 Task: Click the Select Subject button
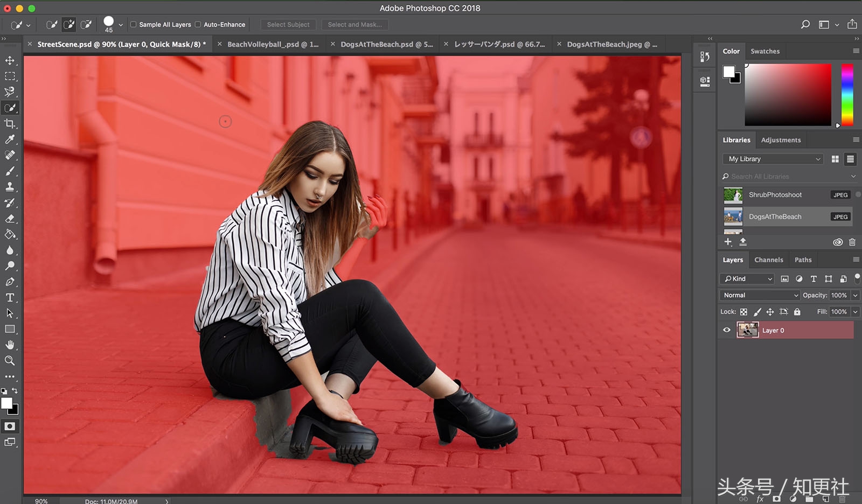tap(288, 25)
